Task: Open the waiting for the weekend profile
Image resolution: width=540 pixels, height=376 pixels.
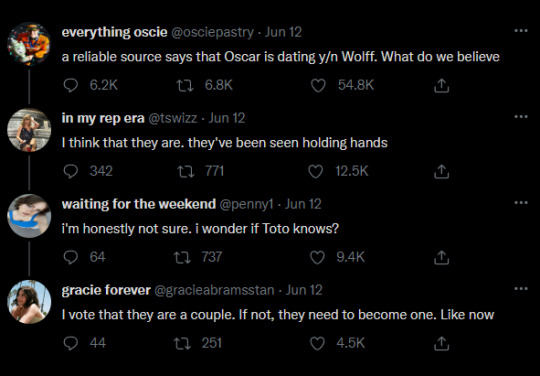Action: pyautogui.click(x=138, y=204)
